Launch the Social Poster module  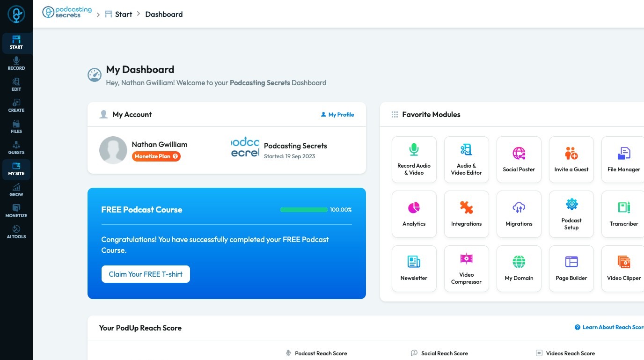pyautogui.click(x=519, y=160)
